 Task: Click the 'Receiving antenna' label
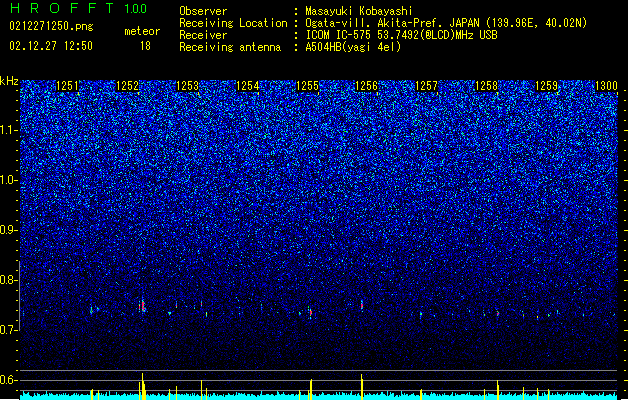pyautogui.click(x=230, y=47)
